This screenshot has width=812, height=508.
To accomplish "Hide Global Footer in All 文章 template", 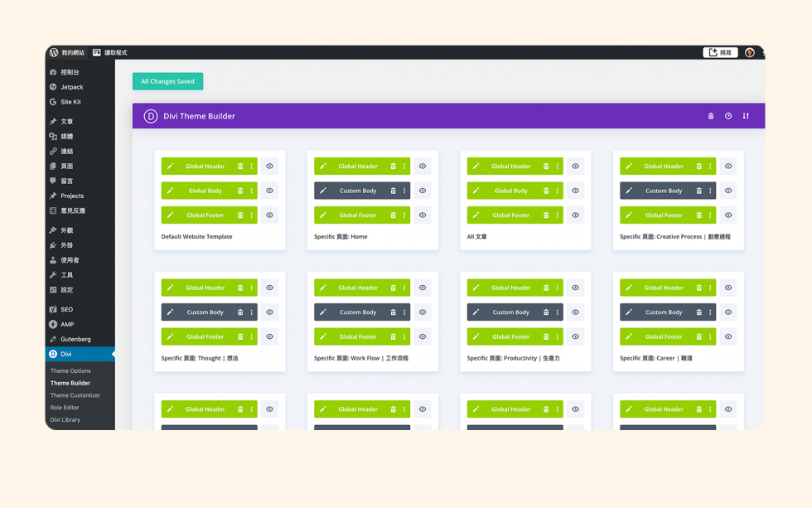I will (x=575, y=215).
